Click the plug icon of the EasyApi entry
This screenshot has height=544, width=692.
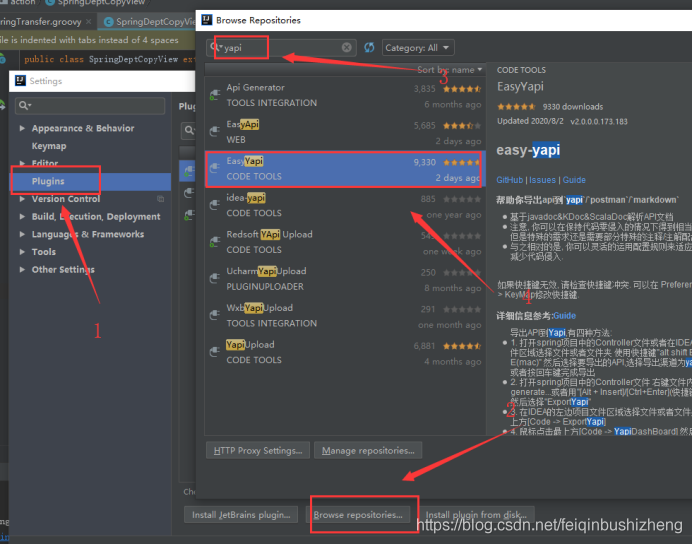tap(214, 132)
